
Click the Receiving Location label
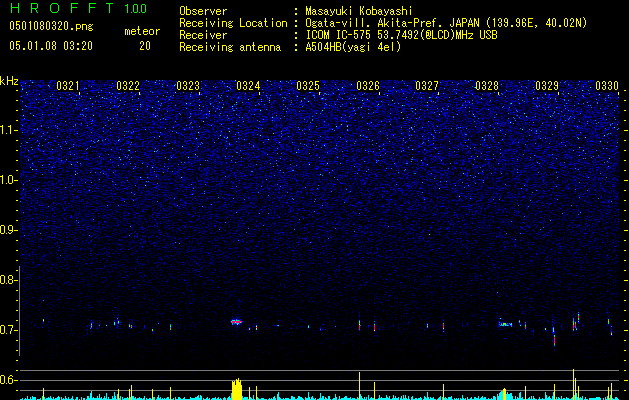[x=233, y=23]
